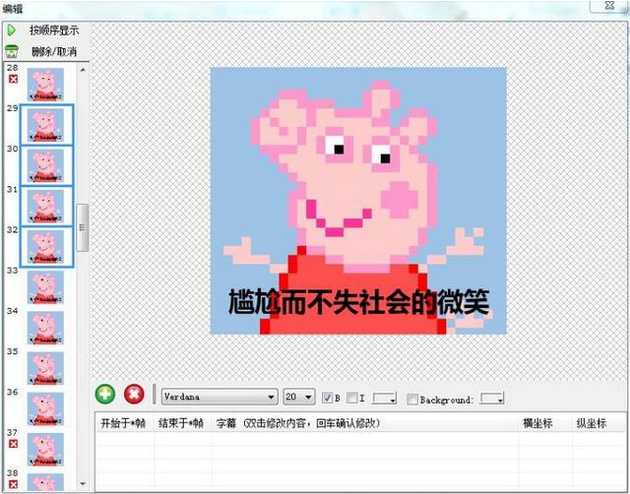Image resolution: width=630 pixels, height=494 pixels.
Task: Click the frame list scroll down arrow
Action: (x=83, y=484)
